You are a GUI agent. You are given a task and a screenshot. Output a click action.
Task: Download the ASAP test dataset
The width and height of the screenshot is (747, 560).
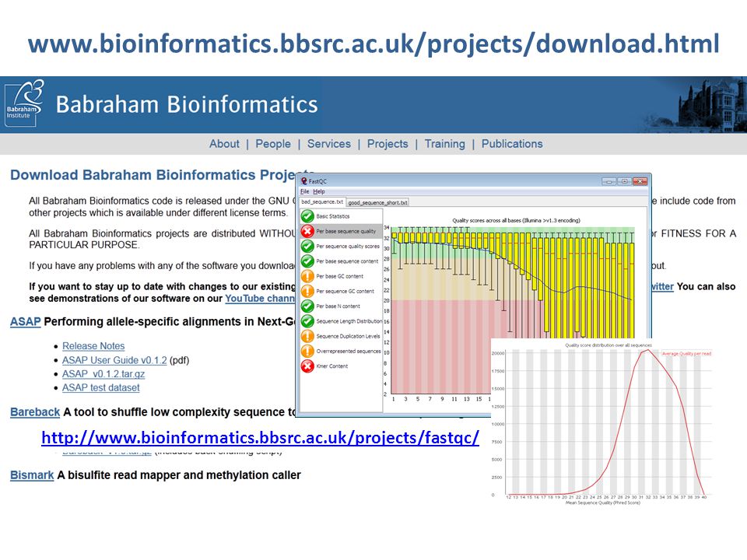click(x=101, y=387)
